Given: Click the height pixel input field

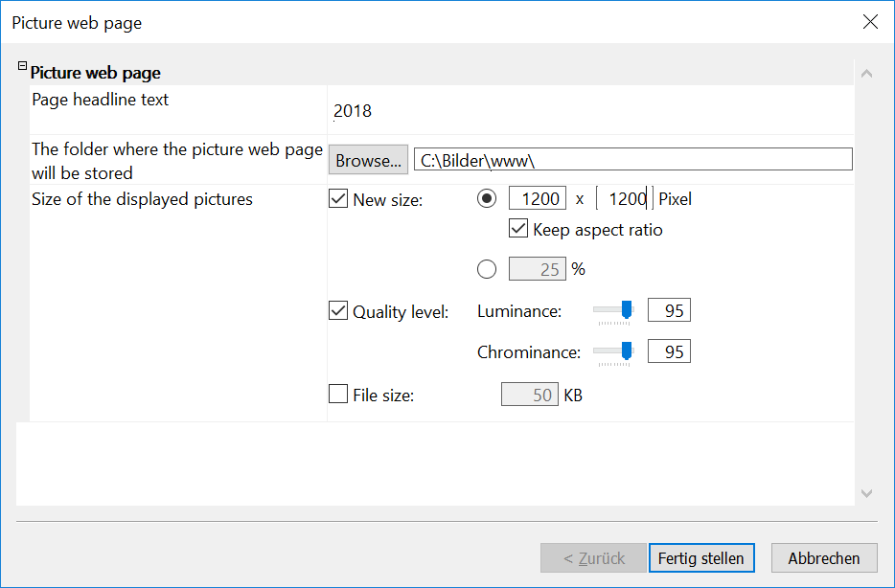Looking at the screenshot, I should tap(625, 199).
